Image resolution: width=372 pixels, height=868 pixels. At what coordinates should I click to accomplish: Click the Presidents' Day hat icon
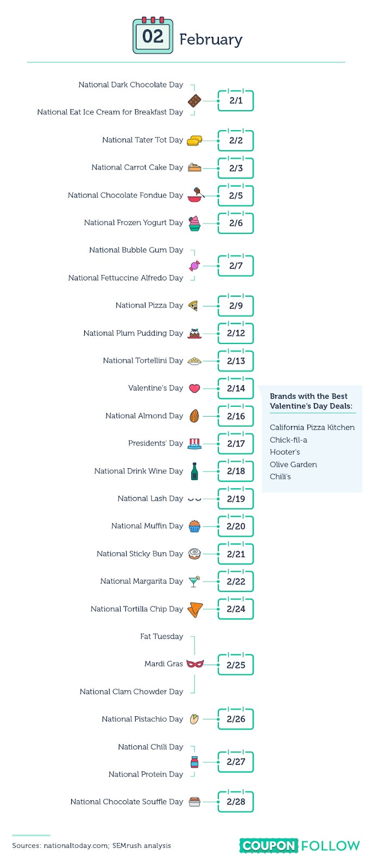pyautogui.click(x=194, y=444)
